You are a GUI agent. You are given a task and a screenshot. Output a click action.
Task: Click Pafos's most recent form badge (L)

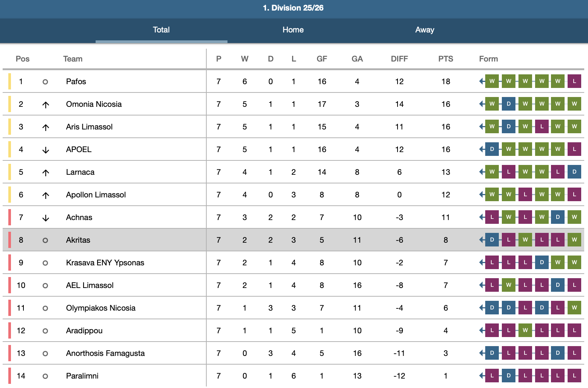(x=574, y=81)
